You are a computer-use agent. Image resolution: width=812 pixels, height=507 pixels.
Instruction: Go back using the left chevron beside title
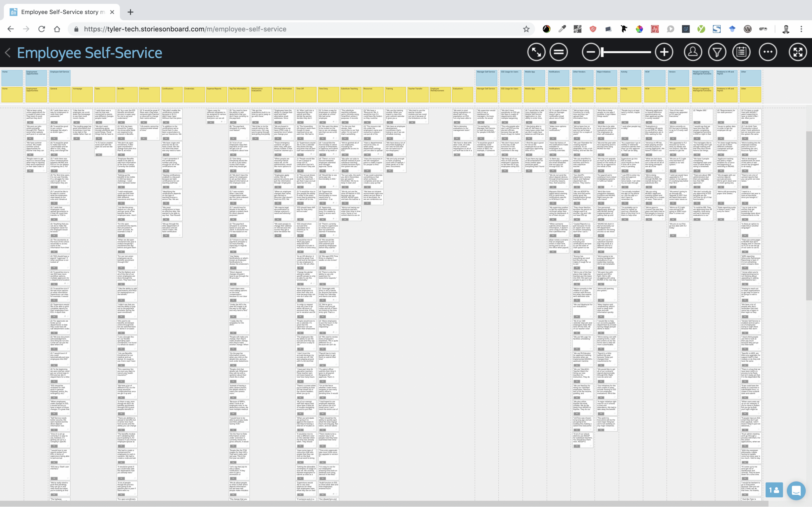[x=8, y=53]
